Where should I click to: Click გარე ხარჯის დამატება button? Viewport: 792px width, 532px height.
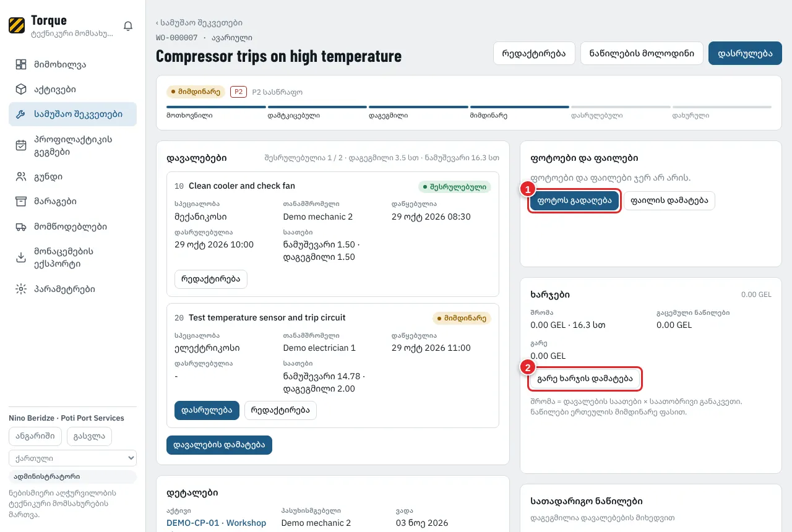585,378
